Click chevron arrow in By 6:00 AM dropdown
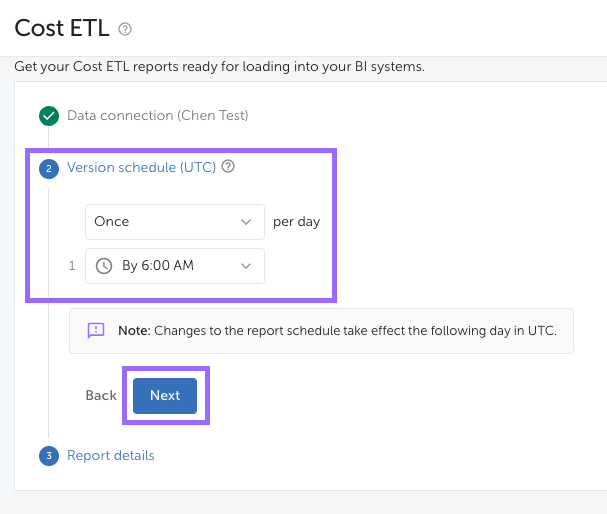Viewport: 607px width, 514px height. tap(246, 266)
